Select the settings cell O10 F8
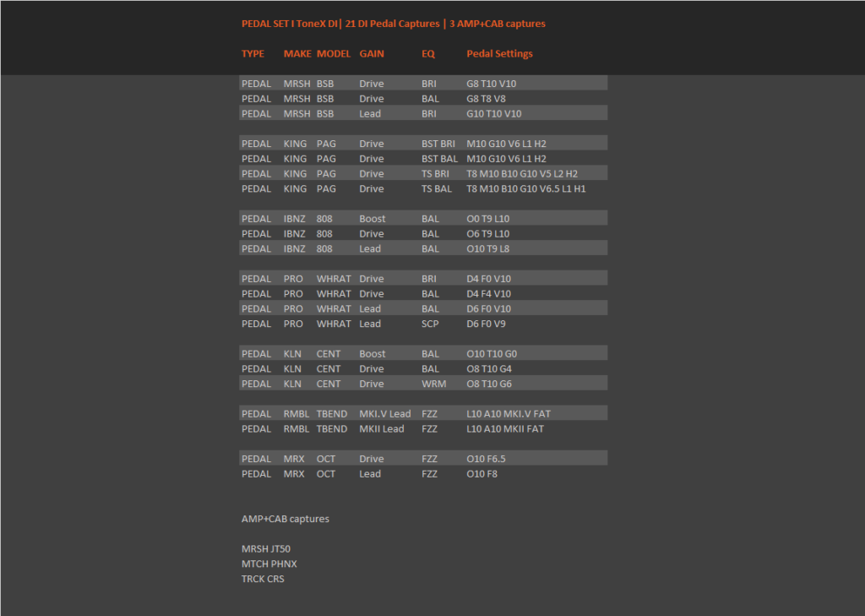The image size is (865, 616). pos(482,473)
